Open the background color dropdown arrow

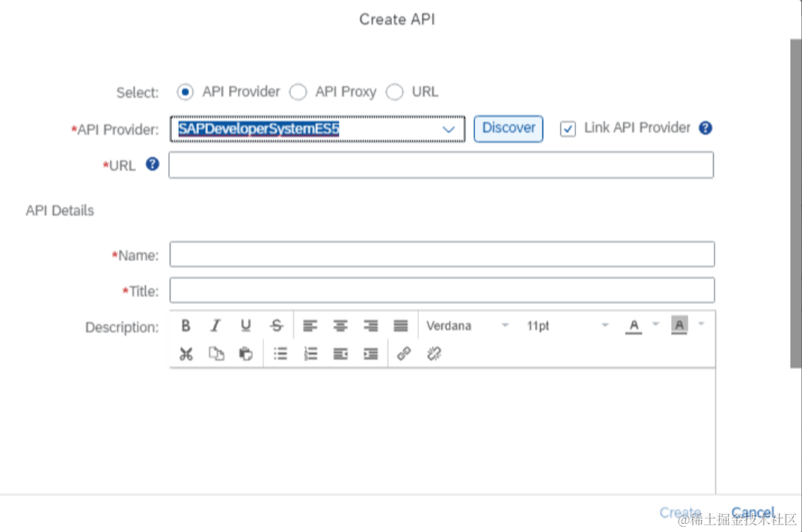(701, 324)
